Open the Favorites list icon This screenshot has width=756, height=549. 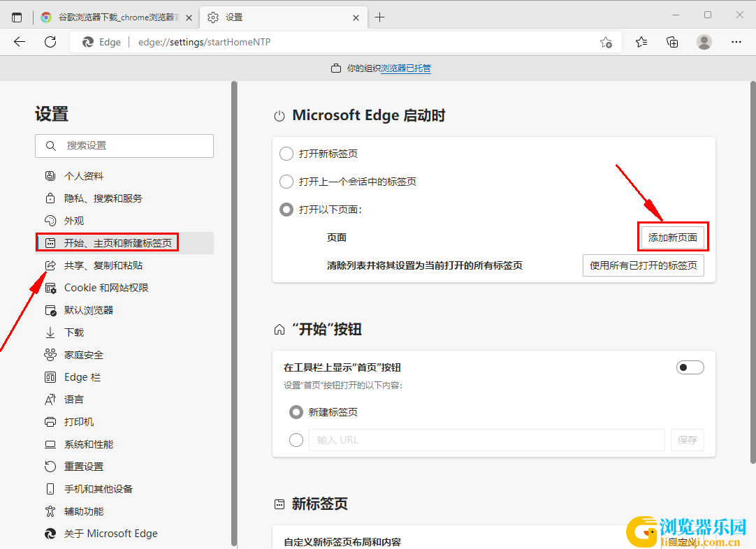click(x=641, y=43)
